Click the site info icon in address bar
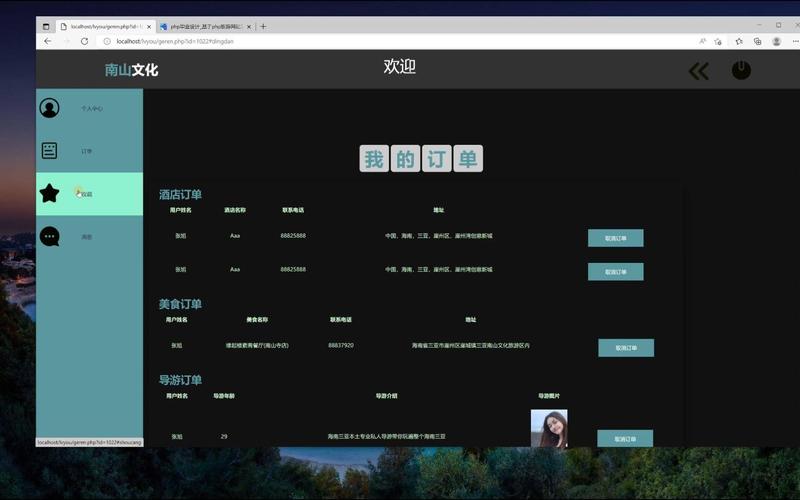 click(107, 41)
